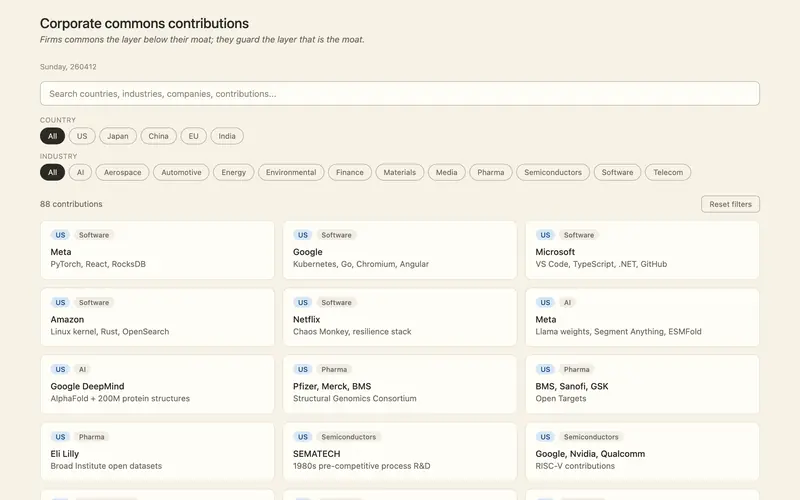Open the Pfizer, Merck, BMS card
Viewport: 800px width, 500px height.
399,384
